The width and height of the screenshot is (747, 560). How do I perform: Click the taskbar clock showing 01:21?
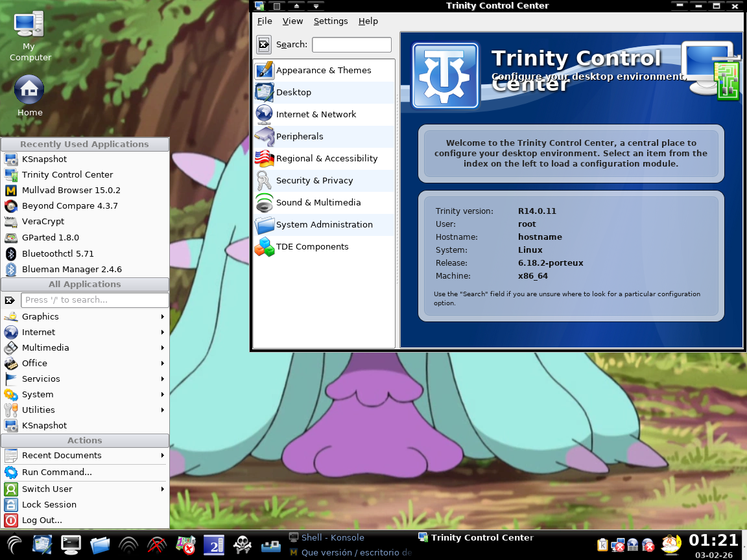tap(714, 541)
